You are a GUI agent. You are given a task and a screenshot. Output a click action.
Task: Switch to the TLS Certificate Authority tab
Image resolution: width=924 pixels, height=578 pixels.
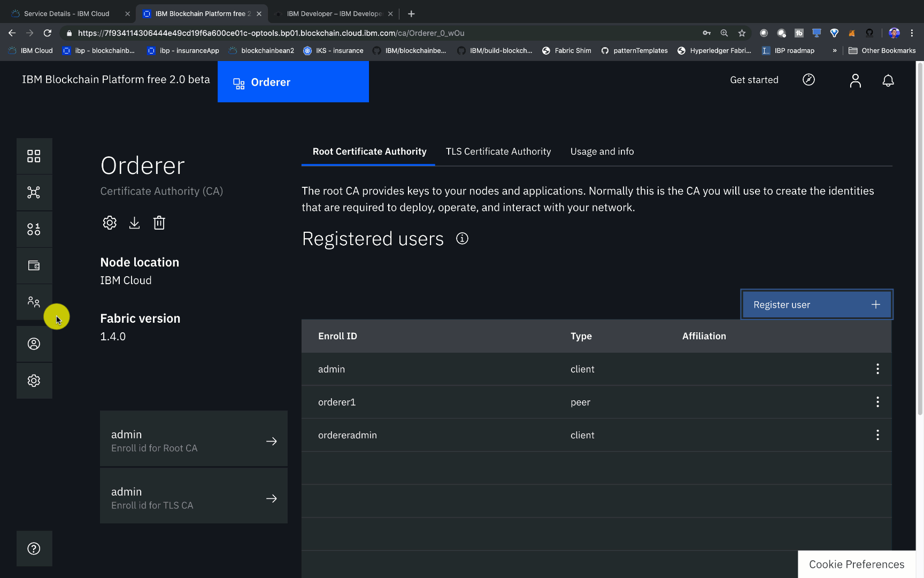(x=498, y=151)
